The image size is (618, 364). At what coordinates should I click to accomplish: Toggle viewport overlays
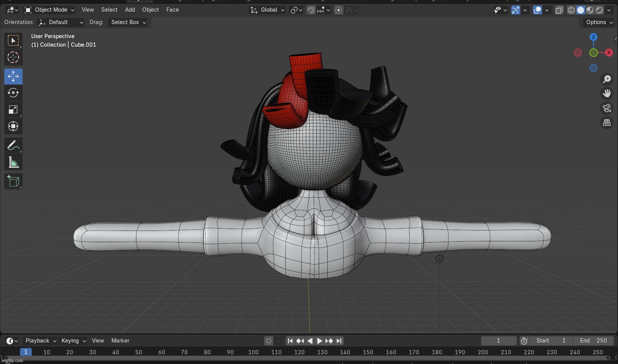coord(537,10)
